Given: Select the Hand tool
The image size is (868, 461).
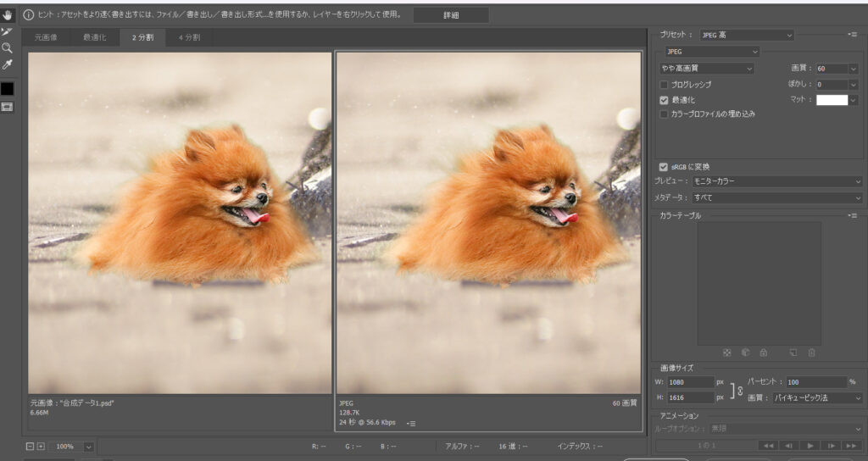Looking at the screenshot, I should click(x=8, y=14).
